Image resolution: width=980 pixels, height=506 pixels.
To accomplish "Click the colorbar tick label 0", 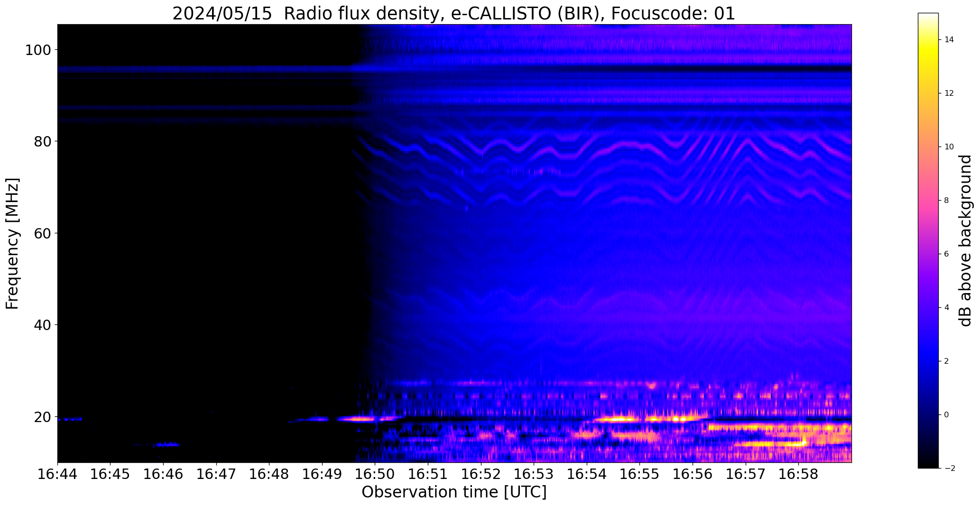I will pyautogui.click(x=947, y=414).
